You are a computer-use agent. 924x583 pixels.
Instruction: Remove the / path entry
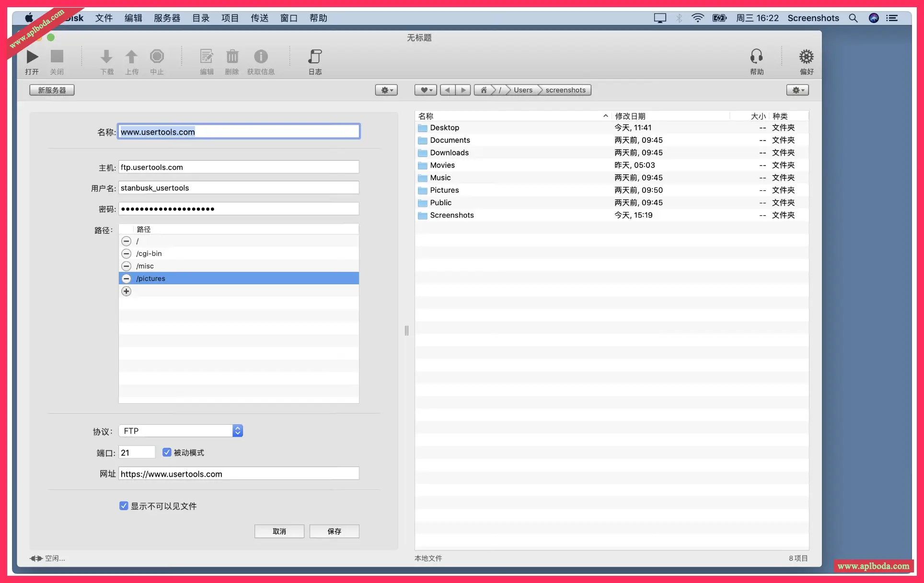click(126, 241)
